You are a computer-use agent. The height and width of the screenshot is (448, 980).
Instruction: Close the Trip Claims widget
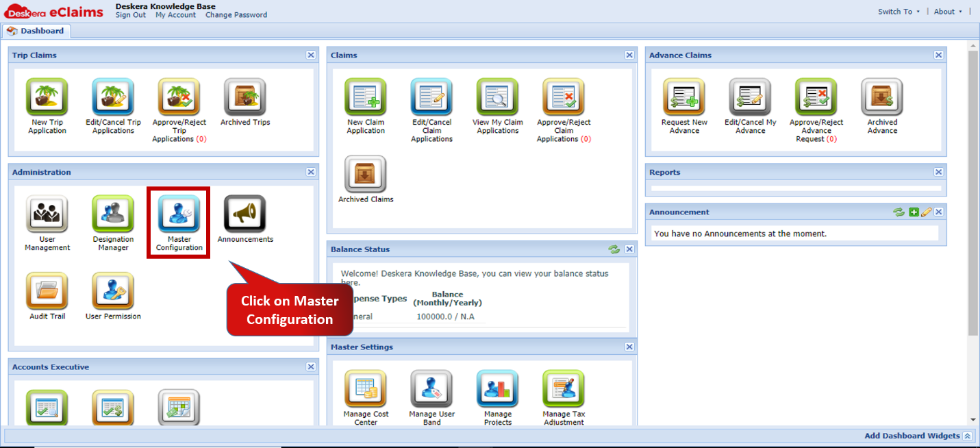(x=311, y=55)
